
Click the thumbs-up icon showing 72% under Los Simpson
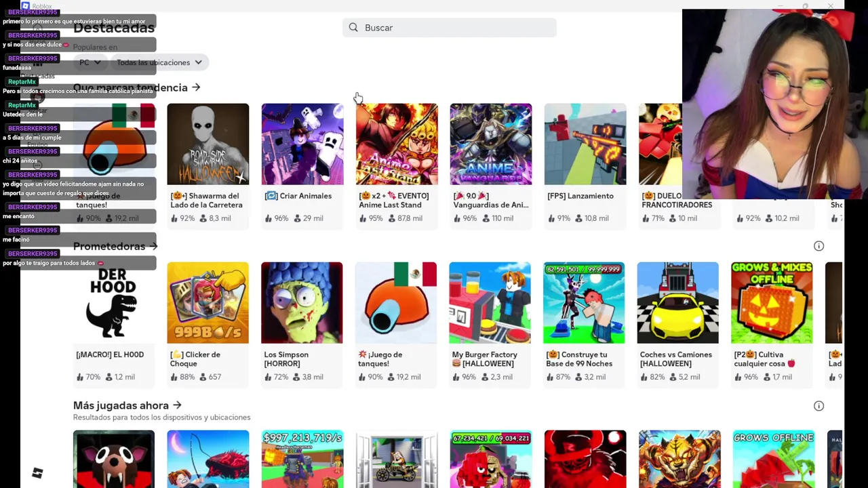(x=268, y=377)
